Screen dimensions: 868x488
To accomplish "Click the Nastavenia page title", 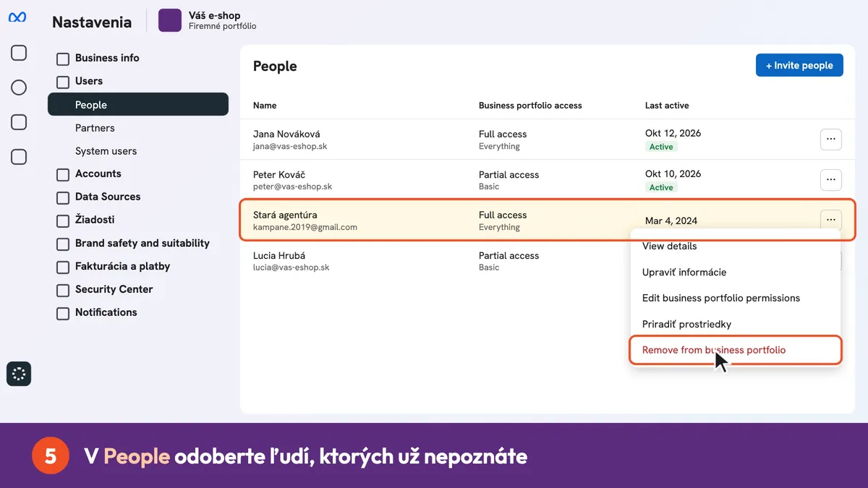I will coord(92,22).
